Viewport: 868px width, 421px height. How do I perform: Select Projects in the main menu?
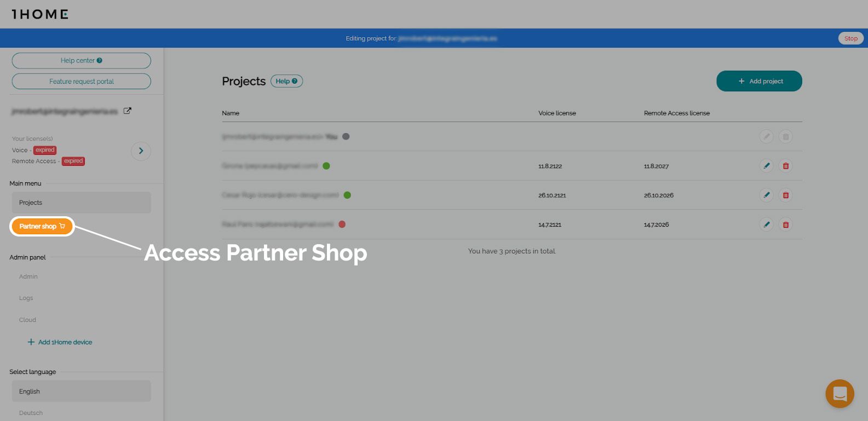pos(81,203)
